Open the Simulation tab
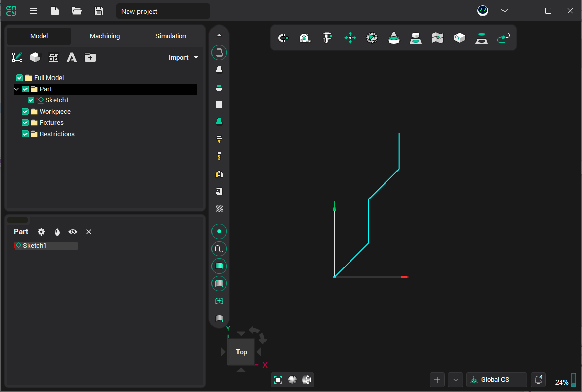 (171, 36)
